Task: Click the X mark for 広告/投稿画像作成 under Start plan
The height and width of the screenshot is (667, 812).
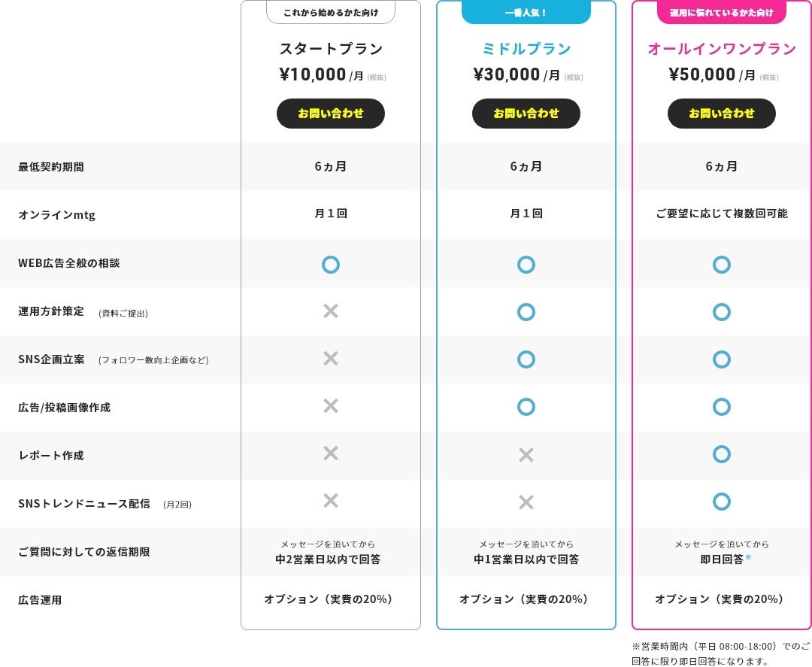Action: coord(331,406)
